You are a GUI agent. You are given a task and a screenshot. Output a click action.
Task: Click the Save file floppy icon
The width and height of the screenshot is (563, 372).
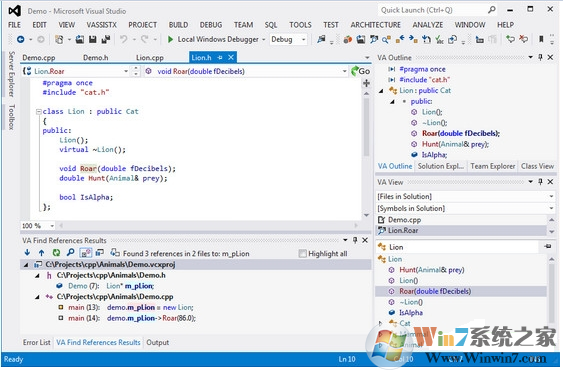[x=93, y=39]
